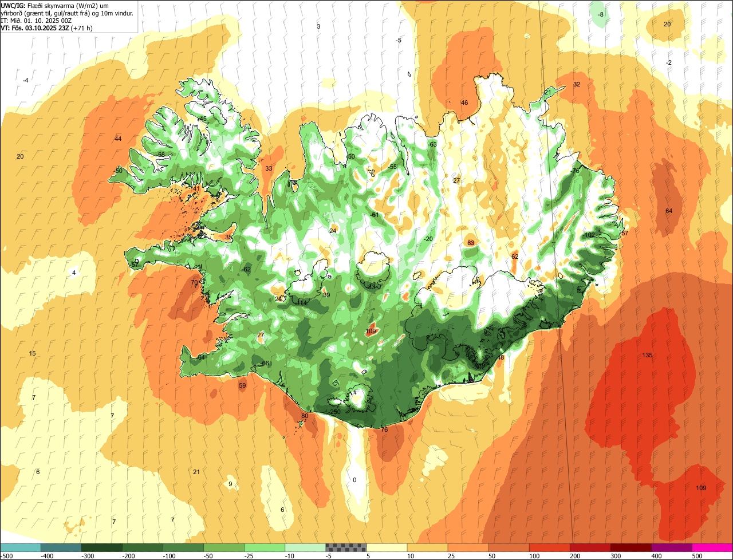Viewport: 733px width, 560px height.
Task: Select the 102 value in the east fjords
Action: (x=589, y=235)
